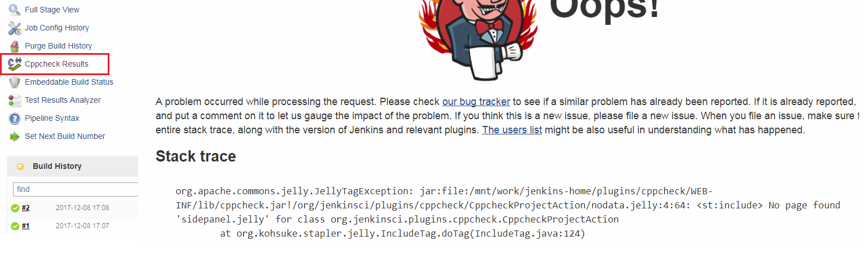The image size is (868, 253).
Task: Open build #2 from Build History
Action: pyautogui.click(x=26, y=208)
